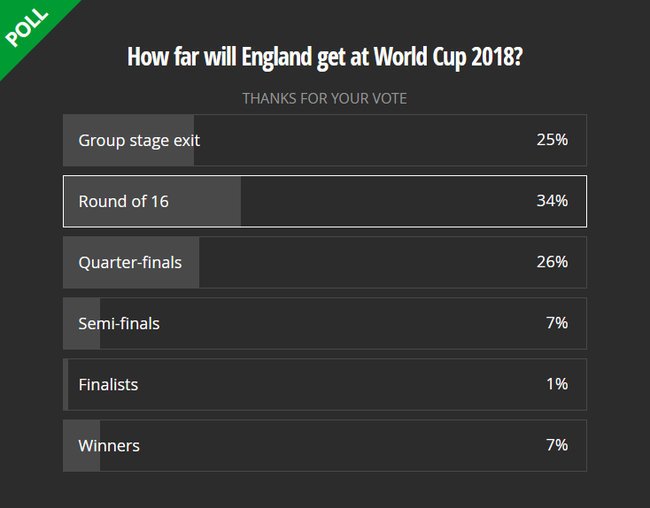Pick the Quarter-finals poll answer

point(325,262)
